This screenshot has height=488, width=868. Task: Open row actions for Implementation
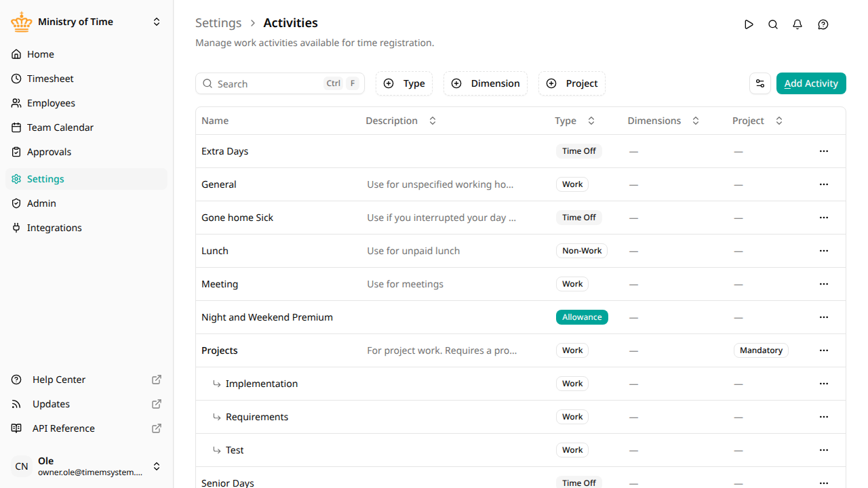tap(824, 384)
